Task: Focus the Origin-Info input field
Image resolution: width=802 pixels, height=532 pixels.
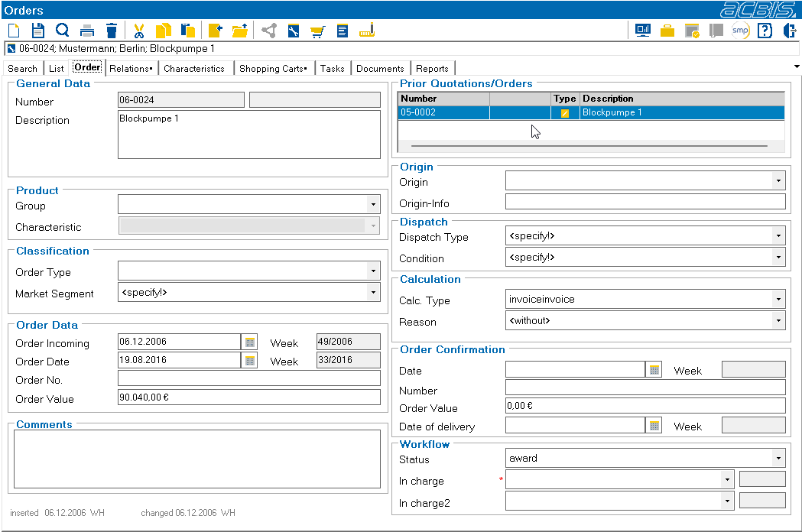Action: coord(645,202)
